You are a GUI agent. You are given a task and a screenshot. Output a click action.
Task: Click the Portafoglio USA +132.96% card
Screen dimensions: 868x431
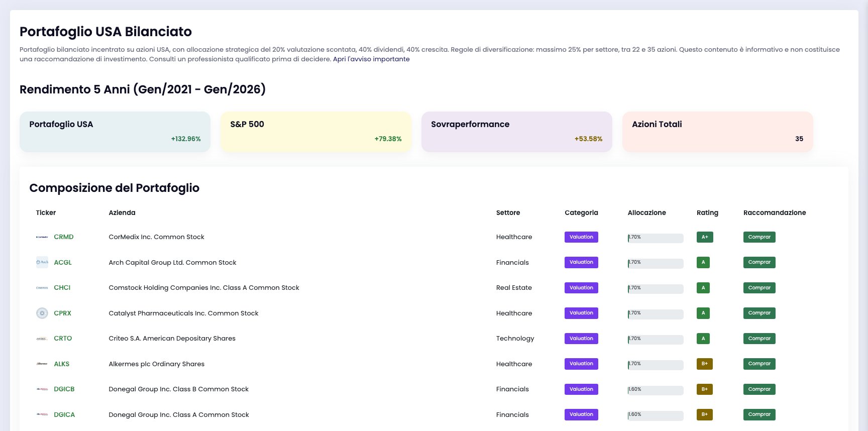click(115, 132)
